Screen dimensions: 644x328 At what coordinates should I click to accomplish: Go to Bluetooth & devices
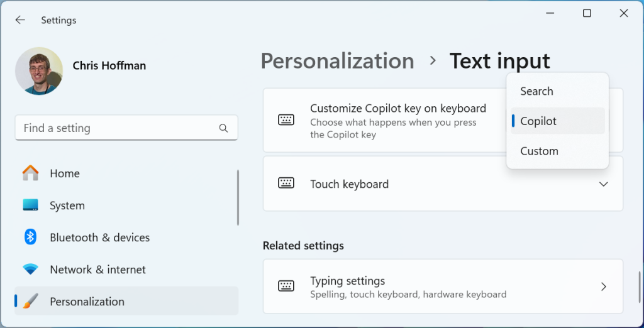click(126, 238)
